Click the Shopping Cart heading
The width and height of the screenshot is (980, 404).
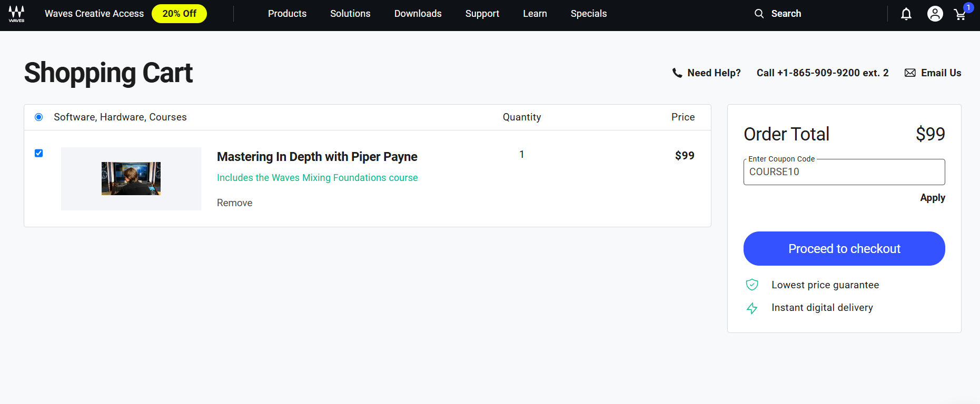(x=108, y=73)
